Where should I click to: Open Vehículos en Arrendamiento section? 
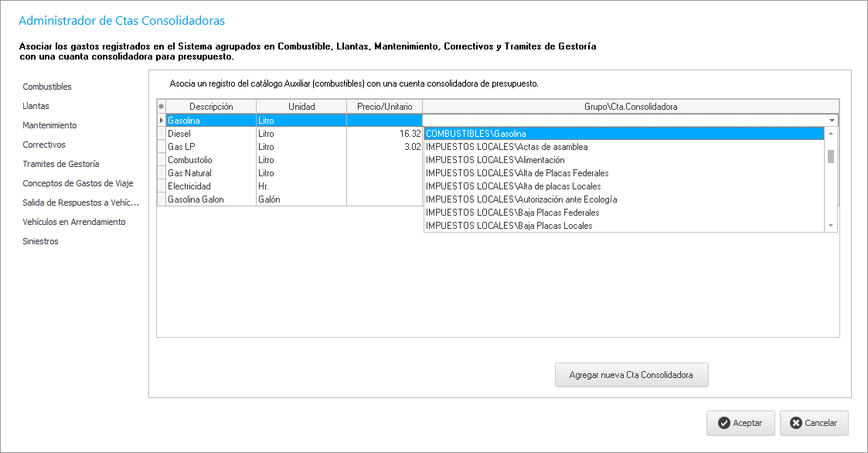pos(73,222)
